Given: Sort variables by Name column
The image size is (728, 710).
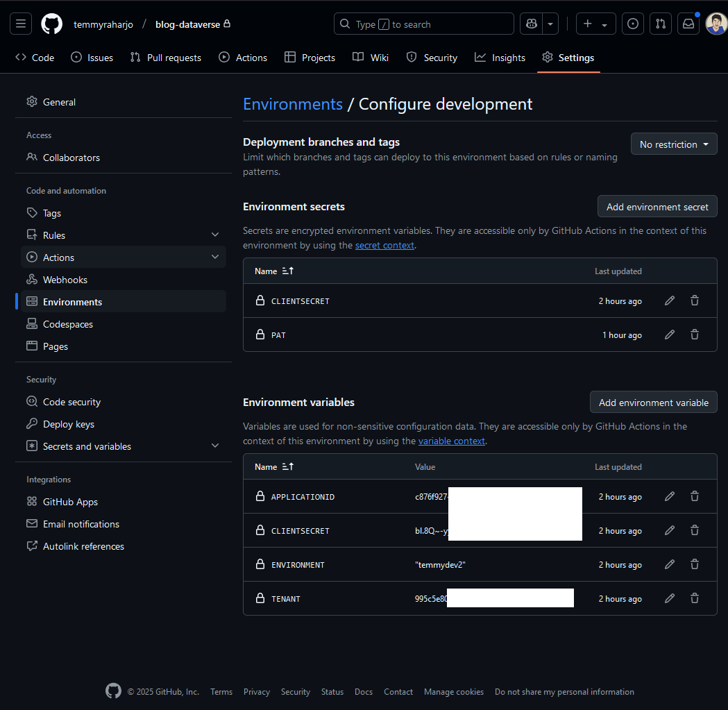Looking at the screenshot, I should click(274, 467).
